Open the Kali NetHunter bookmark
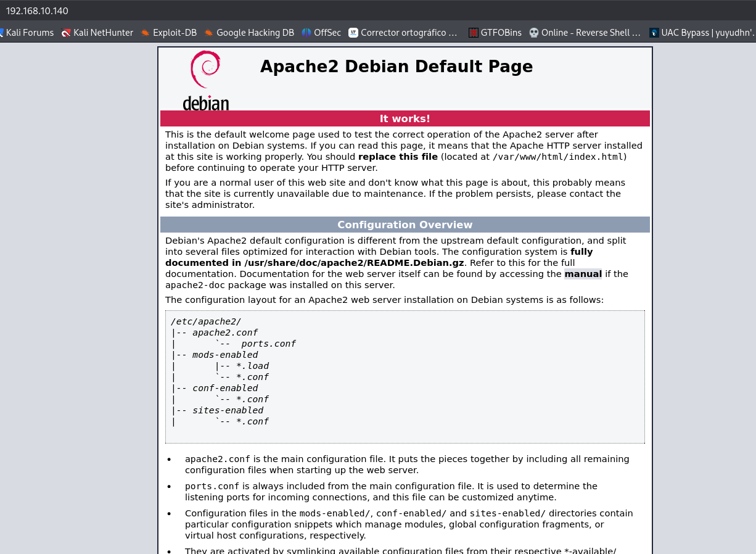 click(97, 33)
